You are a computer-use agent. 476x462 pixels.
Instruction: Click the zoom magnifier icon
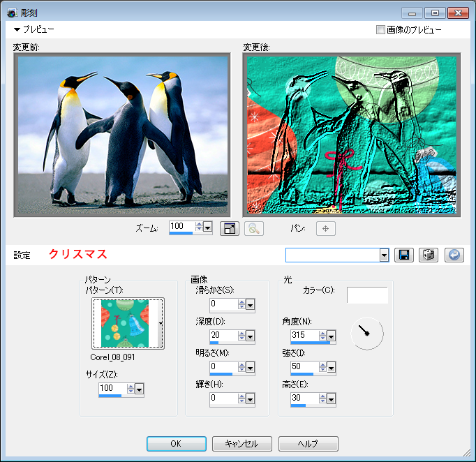click(x=253, y=228)
